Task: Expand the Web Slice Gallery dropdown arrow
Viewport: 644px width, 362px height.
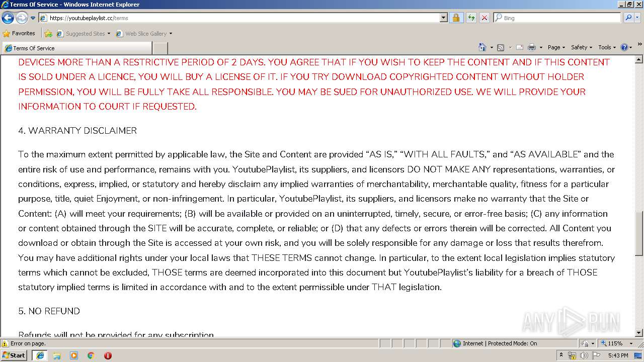Action: pos(171,34)
